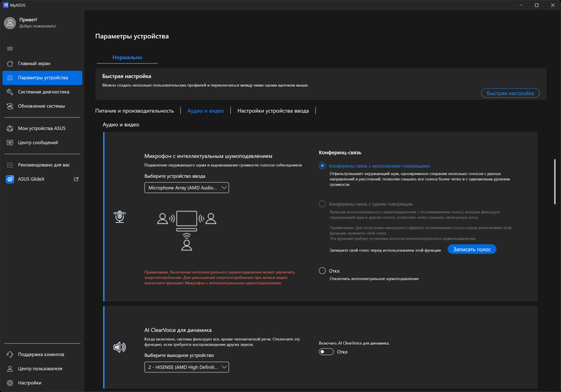The image size is (561, 392).
Task: Select Конференц-связь с одним говорящим radio
Action: pyautogui.click(x=322, y=204)
